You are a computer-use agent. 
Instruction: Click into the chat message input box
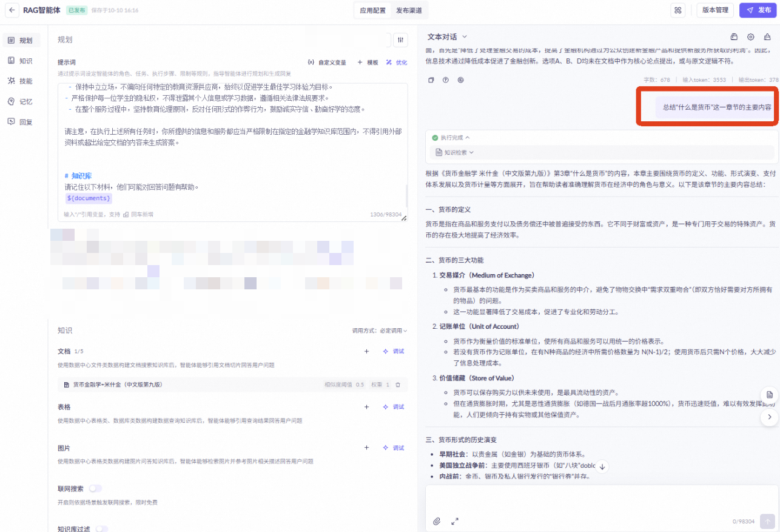click(600, 500)
